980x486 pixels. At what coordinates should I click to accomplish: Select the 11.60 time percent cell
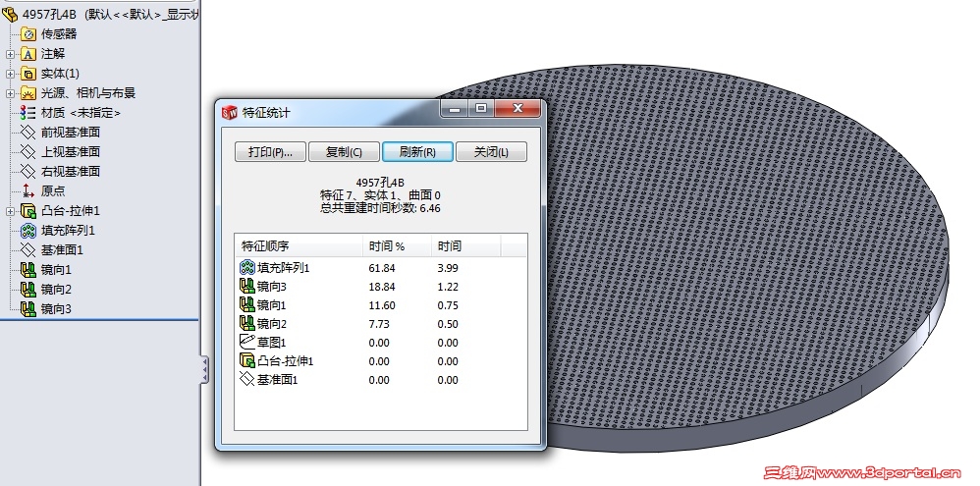tap(382, 305)
